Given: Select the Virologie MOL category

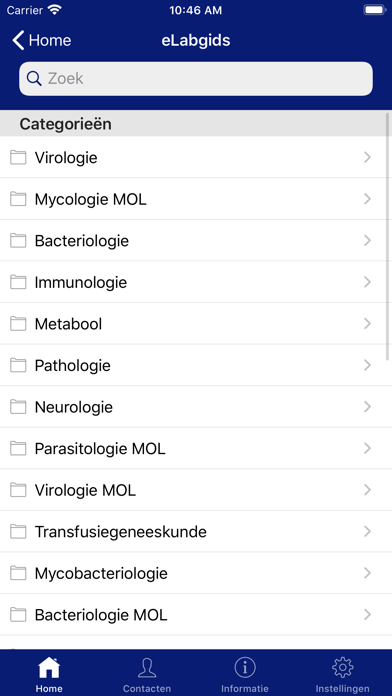Looking at the screenshot, I should (196, 490).
